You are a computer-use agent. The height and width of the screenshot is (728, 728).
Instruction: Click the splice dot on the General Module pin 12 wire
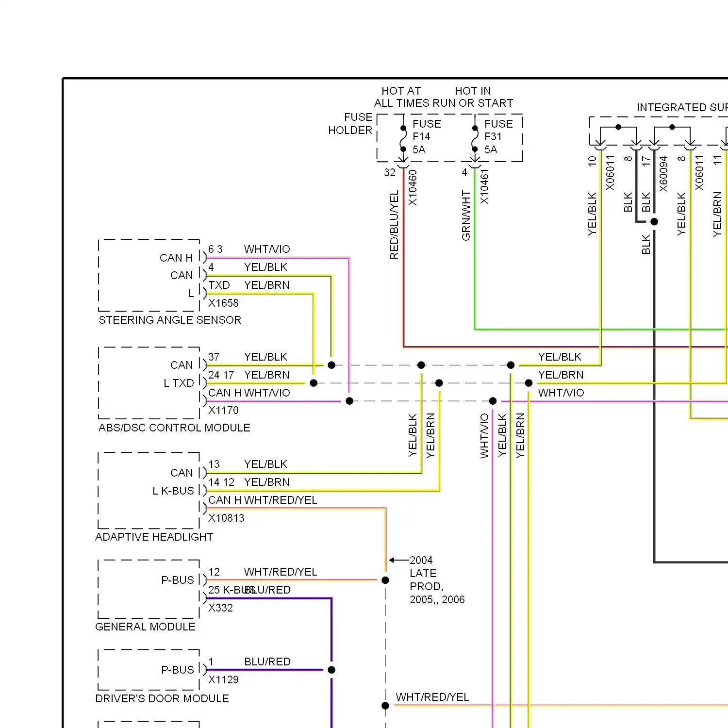[385, 580]
